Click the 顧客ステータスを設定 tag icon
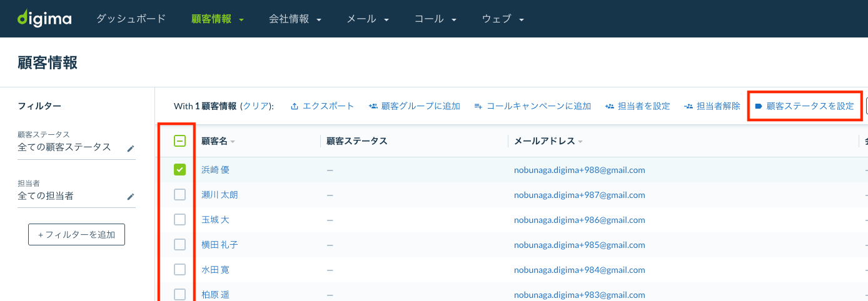Screen dimensions: 868x301 (759, 106)
